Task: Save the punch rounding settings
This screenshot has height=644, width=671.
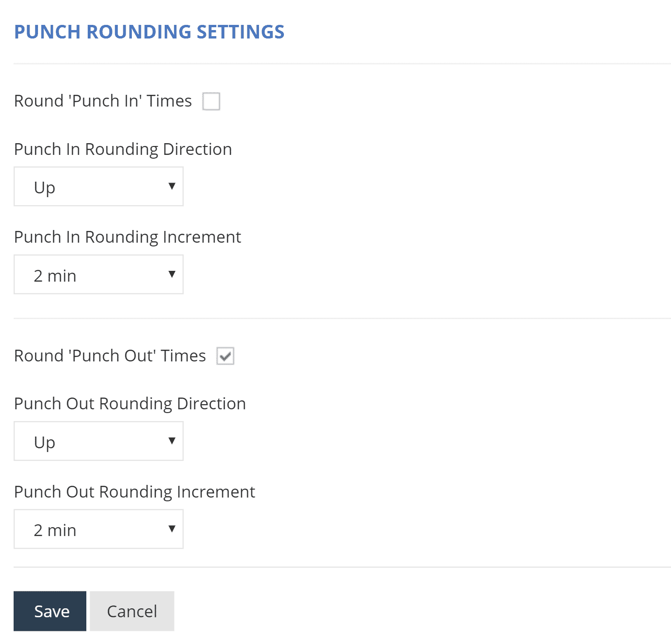Action: 50,611
